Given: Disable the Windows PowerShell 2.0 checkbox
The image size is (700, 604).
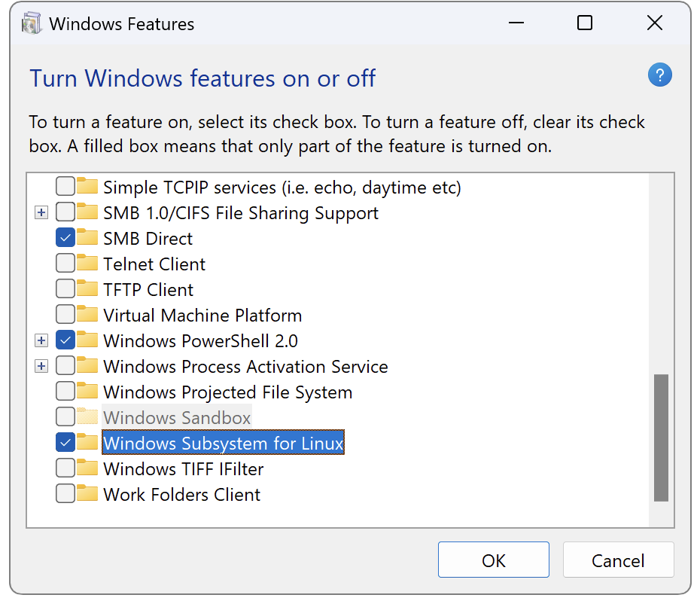Looking at the screenshot, I should [65, 340].
